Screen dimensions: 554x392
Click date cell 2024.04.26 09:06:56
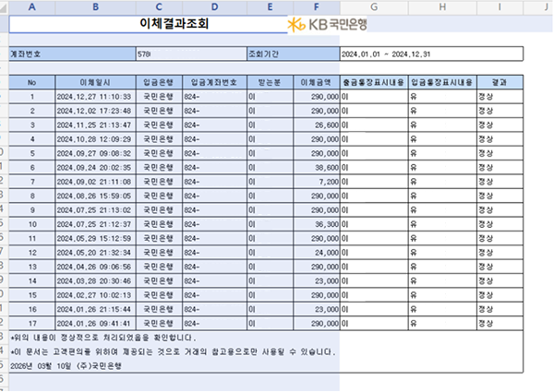coord(95,267)
